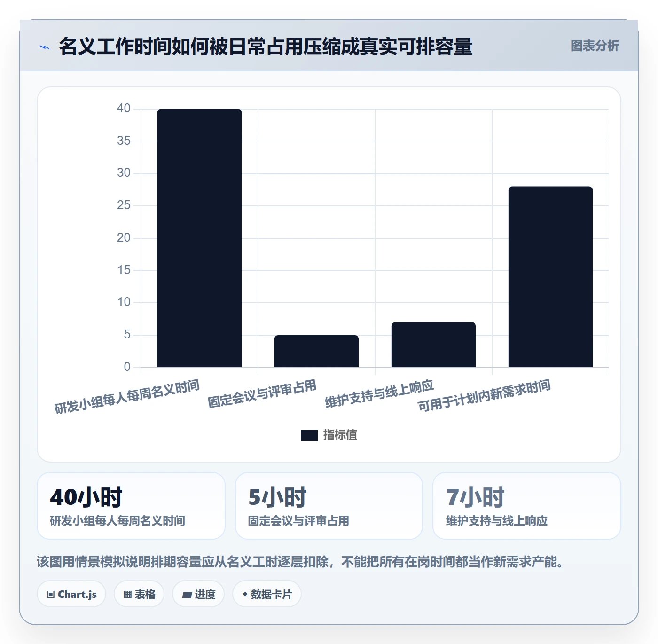Click the grid icon in 表格 chip
The height and width of the screenshot is (644, 658).
127,595
